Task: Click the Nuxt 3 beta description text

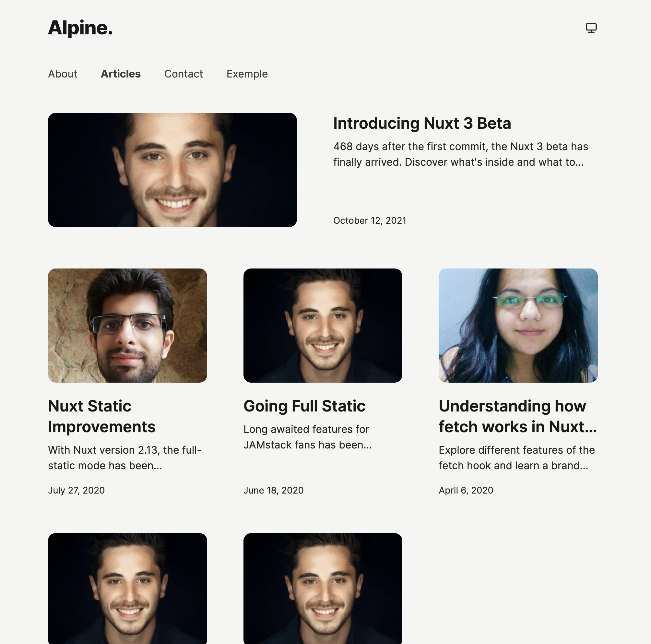Action: click(x=460, y=154)
